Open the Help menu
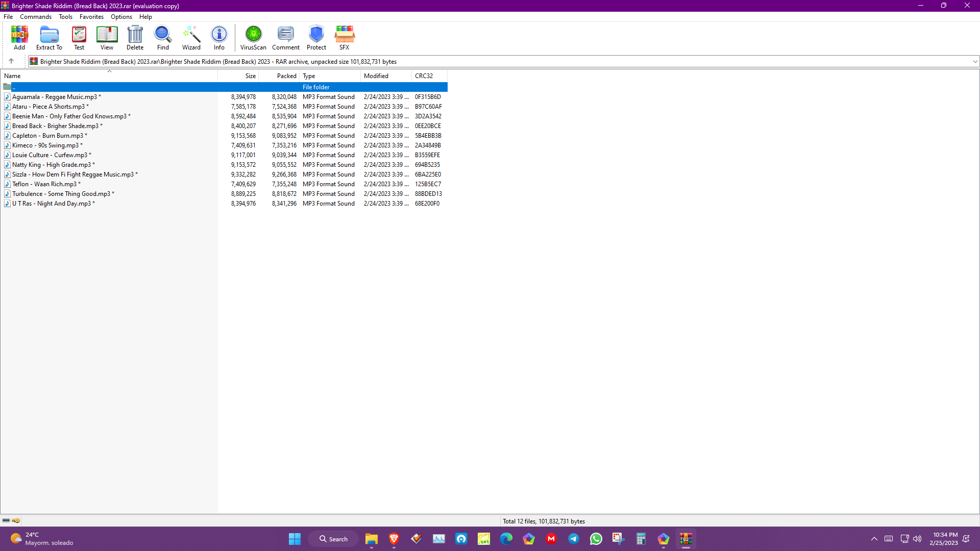This screenshot has width=980, height=551. pyautogui.click(x=145, y=17)
